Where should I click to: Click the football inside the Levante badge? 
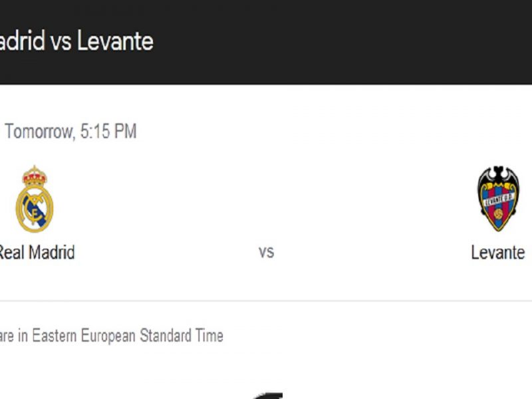click(498, 214)
